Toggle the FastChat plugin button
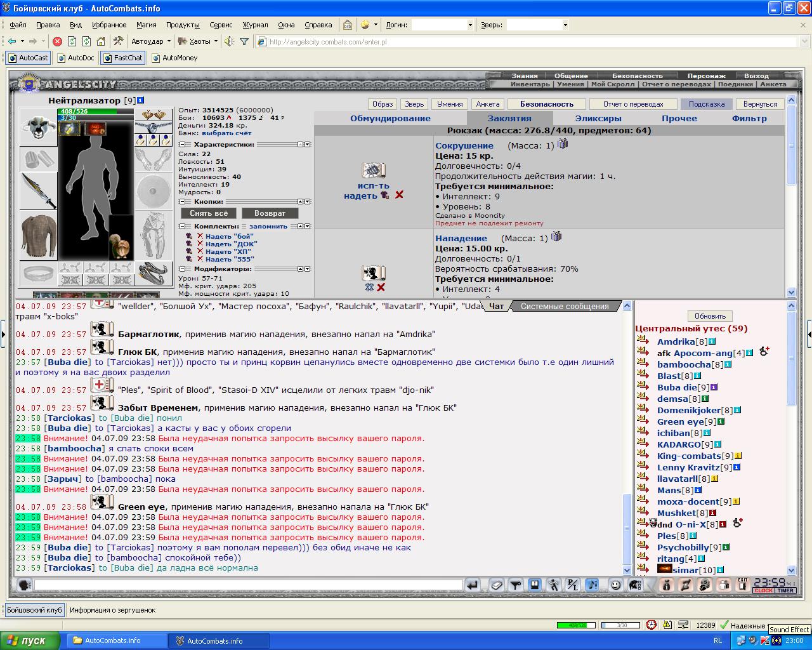The image size is (812, 650). point(123,58)
